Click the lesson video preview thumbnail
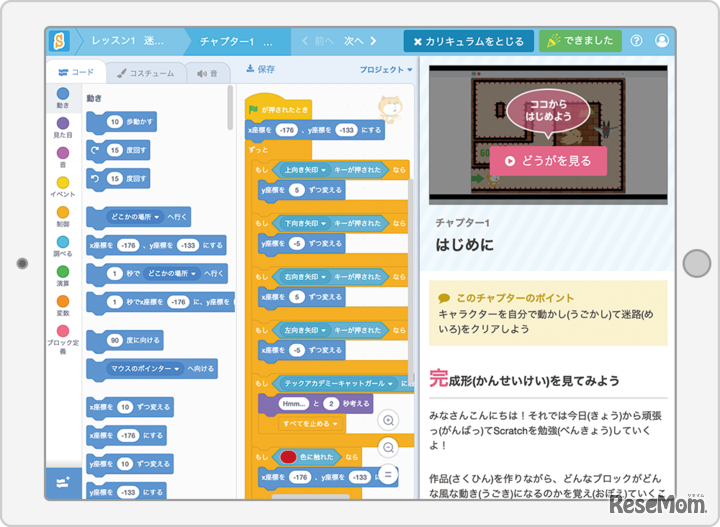 point(548,135)
